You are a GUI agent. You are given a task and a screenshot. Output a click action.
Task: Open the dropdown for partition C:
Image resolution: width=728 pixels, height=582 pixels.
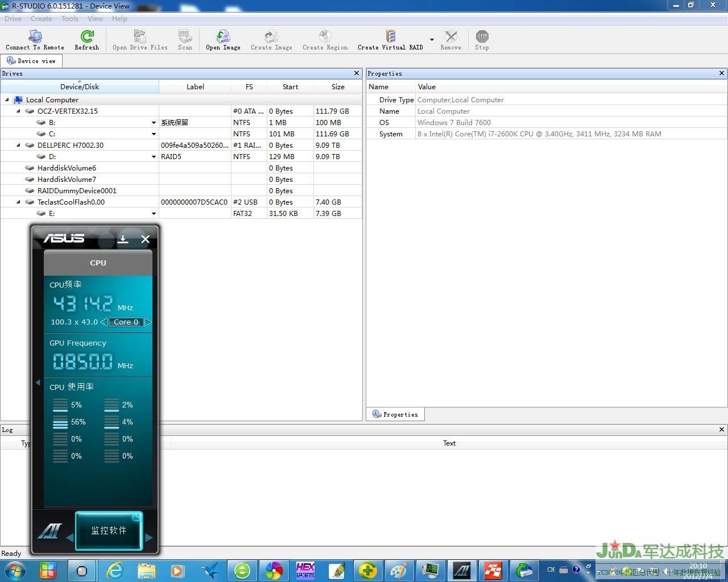(154, 134)
